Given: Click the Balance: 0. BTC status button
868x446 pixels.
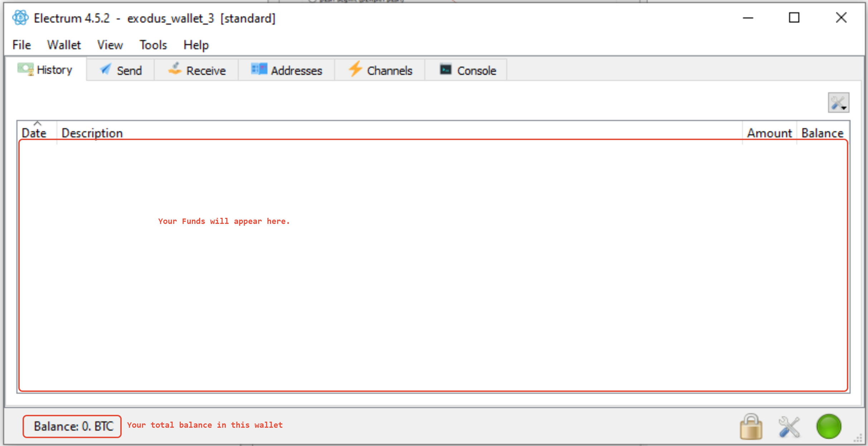Looking at the screenshot, I should [73, 426].
